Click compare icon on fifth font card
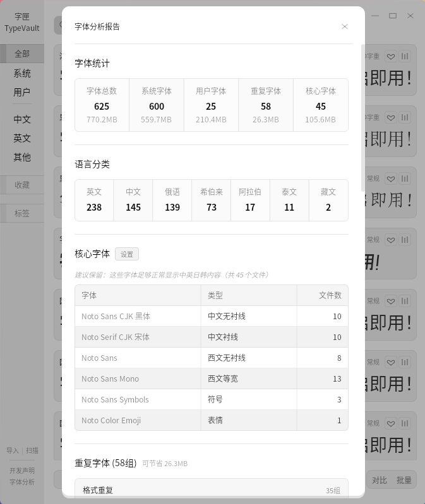 (405, 301)
